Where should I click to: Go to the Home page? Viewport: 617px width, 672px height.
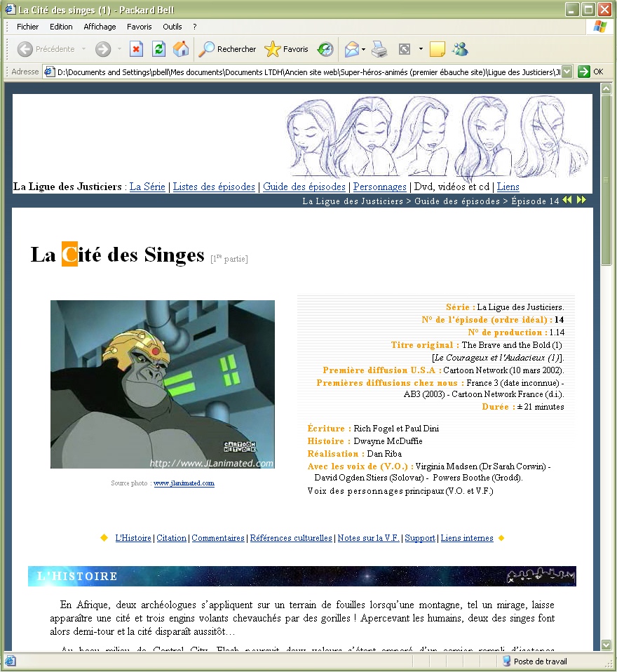pos(181,49)
